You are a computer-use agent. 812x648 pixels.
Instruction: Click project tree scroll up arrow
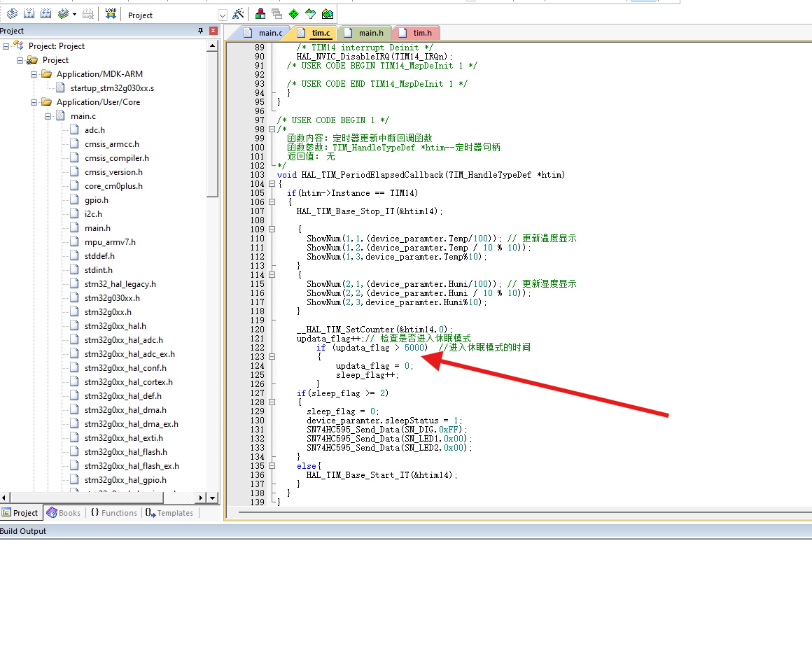coord(212,46)
